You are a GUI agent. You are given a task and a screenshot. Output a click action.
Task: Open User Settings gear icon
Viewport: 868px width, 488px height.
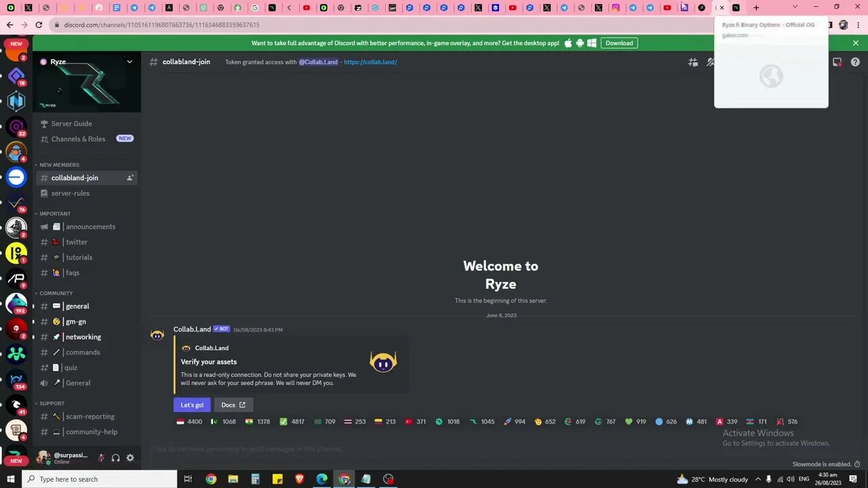pyautogui.click(x=130, y=458)
